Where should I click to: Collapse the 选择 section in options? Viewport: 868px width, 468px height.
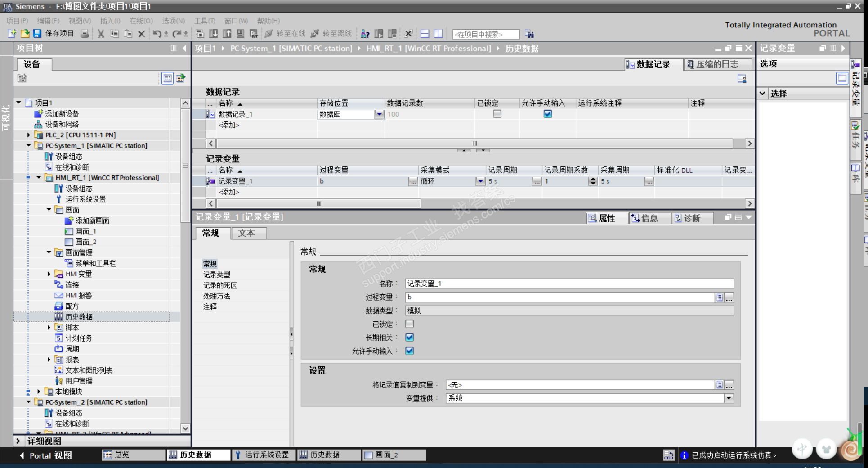point(763,94)
